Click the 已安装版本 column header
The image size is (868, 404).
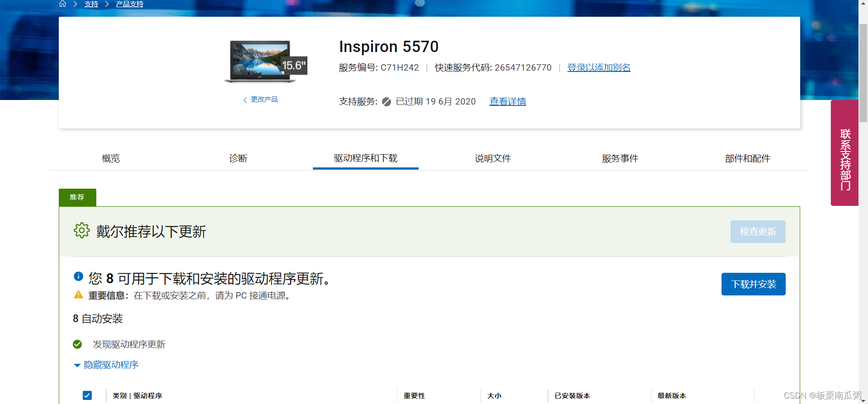572,396
